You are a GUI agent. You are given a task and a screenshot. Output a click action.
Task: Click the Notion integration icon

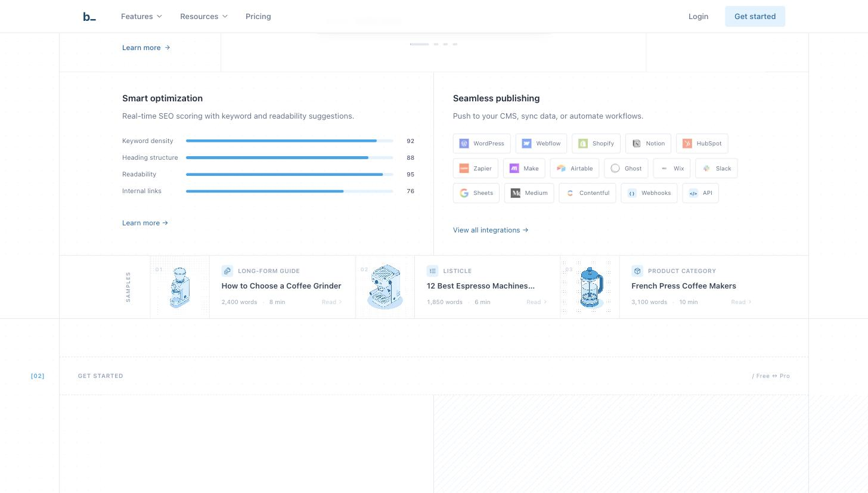[x=637, y=144]
